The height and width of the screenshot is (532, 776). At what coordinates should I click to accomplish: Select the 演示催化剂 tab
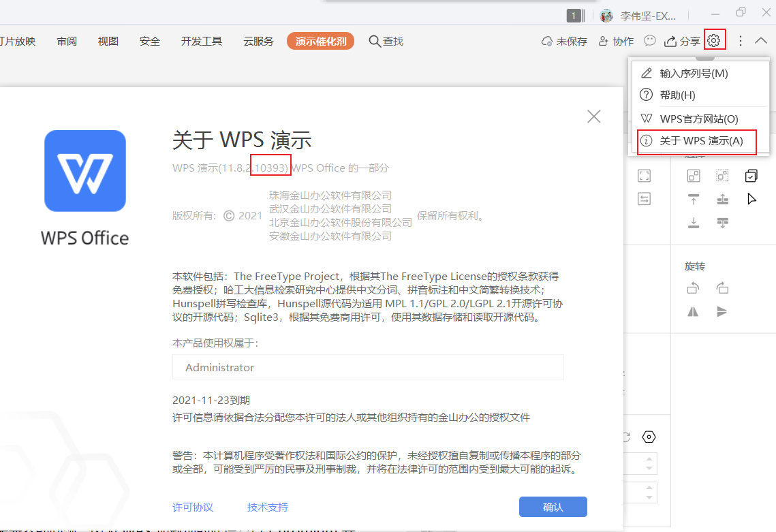point(321,41)
